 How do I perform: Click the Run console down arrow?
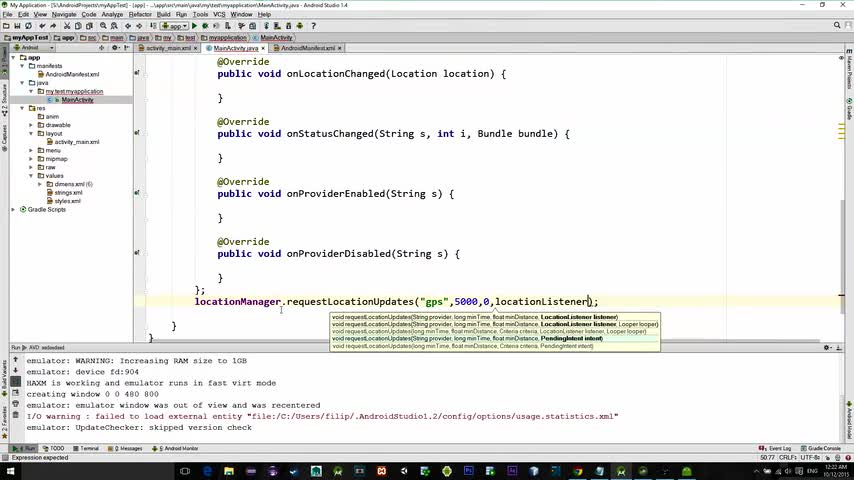click(x=15, y=370)
